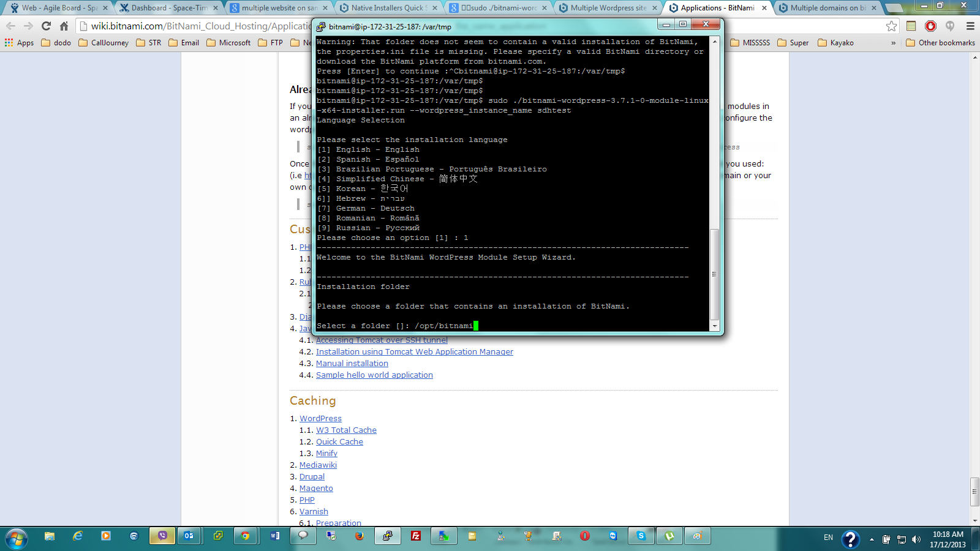Screen dimensions: 980x551
Task: Click the PuTTY terminal scroll down arrow
Action: click(x=714, y=326)
